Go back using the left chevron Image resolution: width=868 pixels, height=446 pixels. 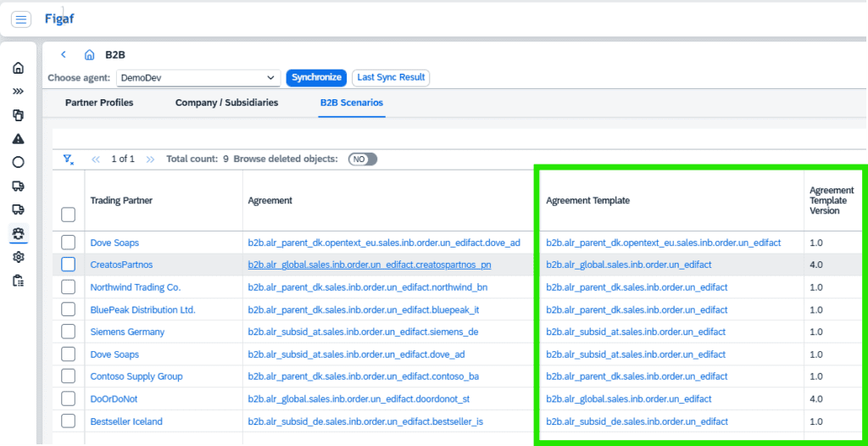coord(63,54)
